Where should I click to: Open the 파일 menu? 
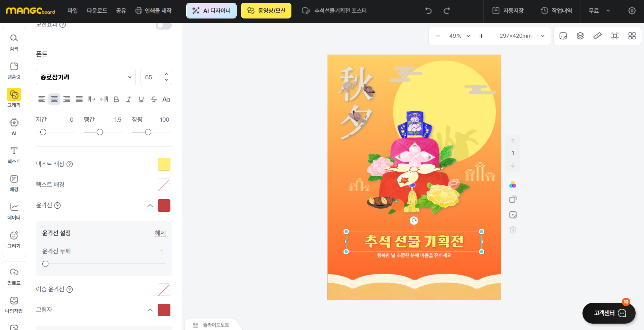pos(73,10)
